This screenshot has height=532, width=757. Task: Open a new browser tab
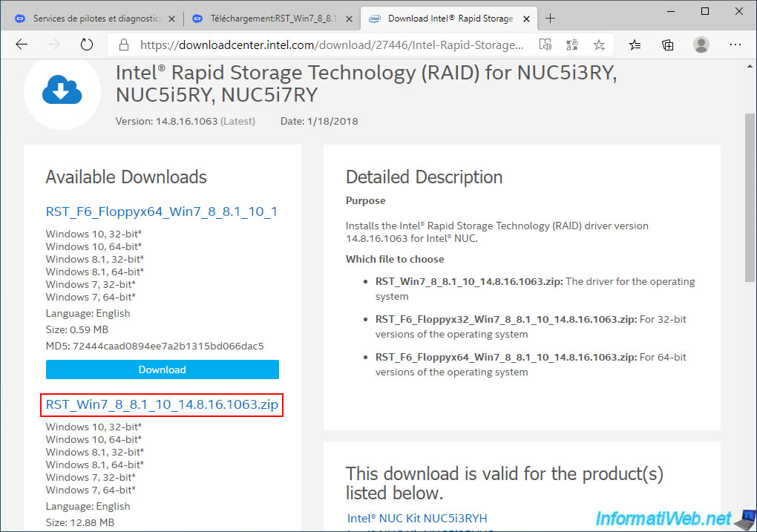pyautogui.click(x=550, y=19)
